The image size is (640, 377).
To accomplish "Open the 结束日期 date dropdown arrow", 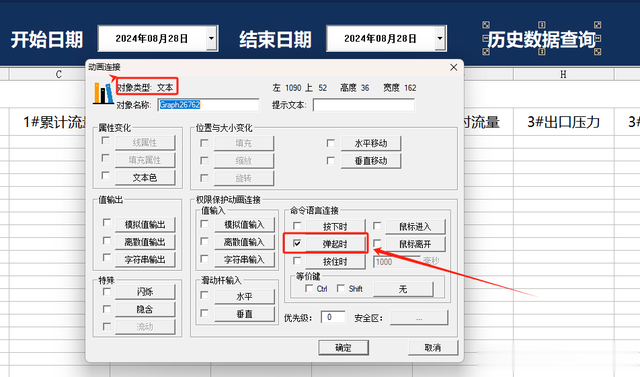I will pos(440,38).
